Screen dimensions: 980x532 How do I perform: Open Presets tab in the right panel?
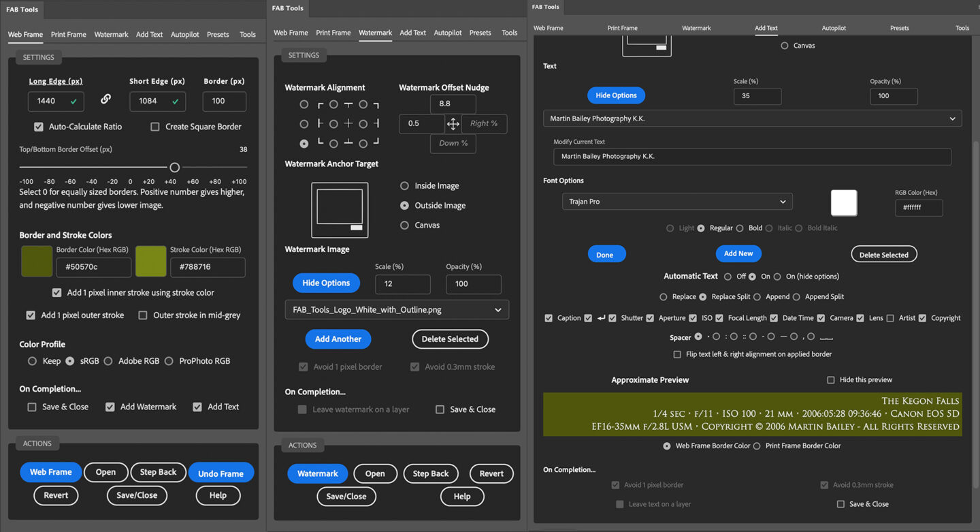[x=899, y=28]
